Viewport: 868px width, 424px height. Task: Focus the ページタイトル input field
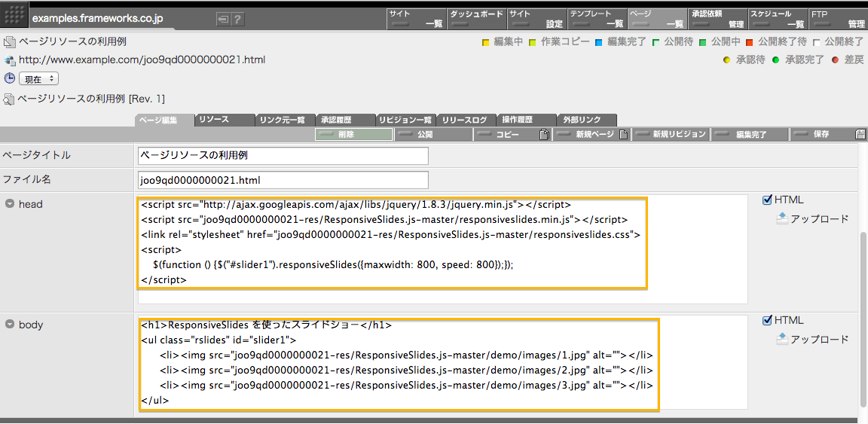283,156
